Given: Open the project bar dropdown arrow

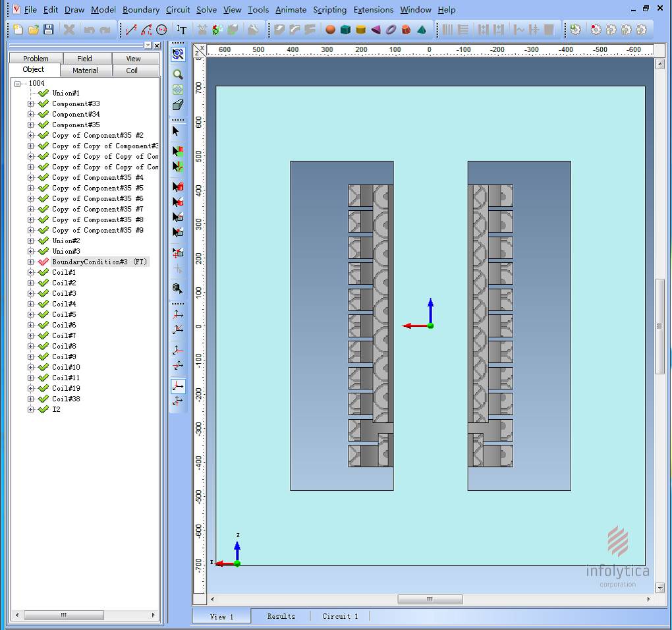Looking at the screenshot, I should 148,45.
